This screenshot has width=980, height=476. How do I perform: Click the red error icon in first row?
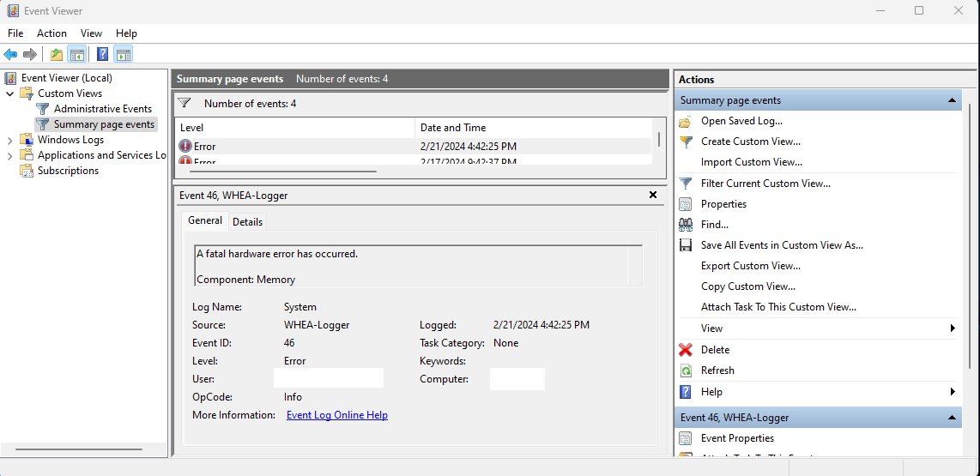[x=185, y=146]
